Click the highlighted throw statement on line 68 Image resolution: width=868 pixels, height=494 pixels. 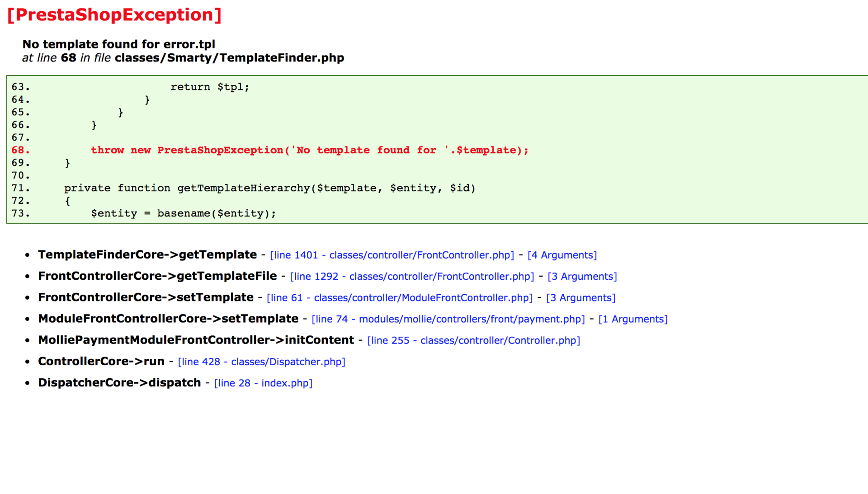pyautogui.click(x=309, y=150)
